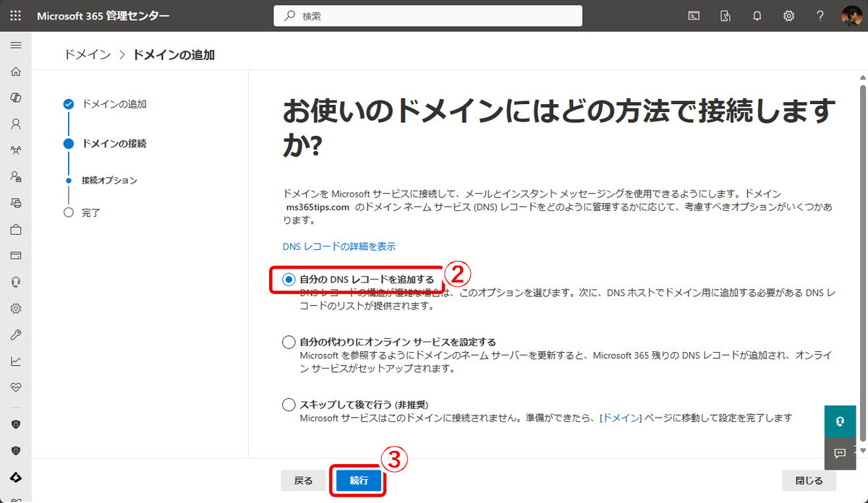Click the ドメイン breadcrumb link
Viewport: 868px width, 503px height.
pos(88,54)
